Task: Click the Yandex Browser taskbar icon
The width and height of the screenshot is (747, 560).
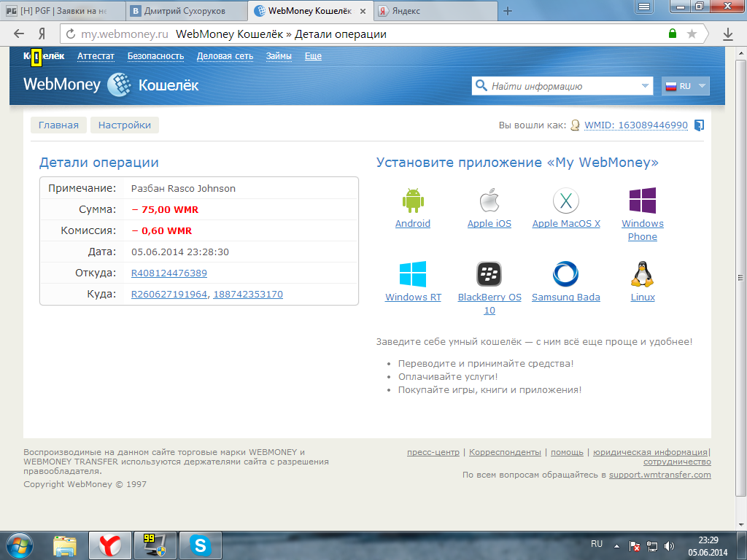Action: coord(110,545)
